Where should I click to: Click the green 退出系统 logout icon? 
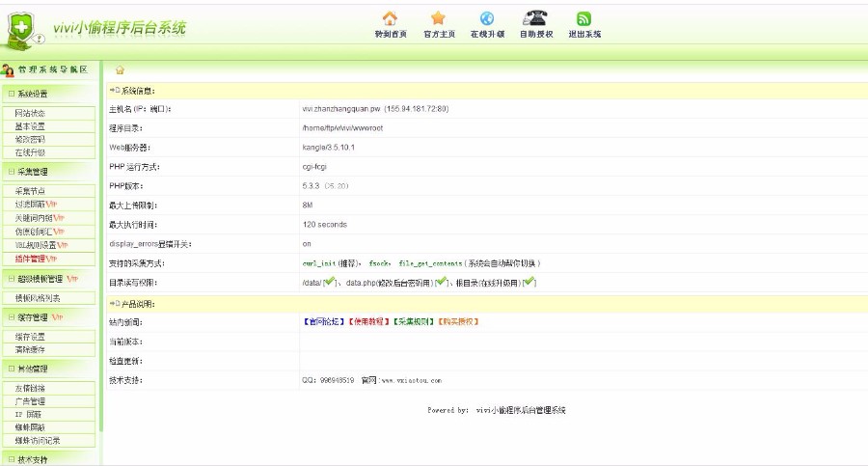pos(584,19)
